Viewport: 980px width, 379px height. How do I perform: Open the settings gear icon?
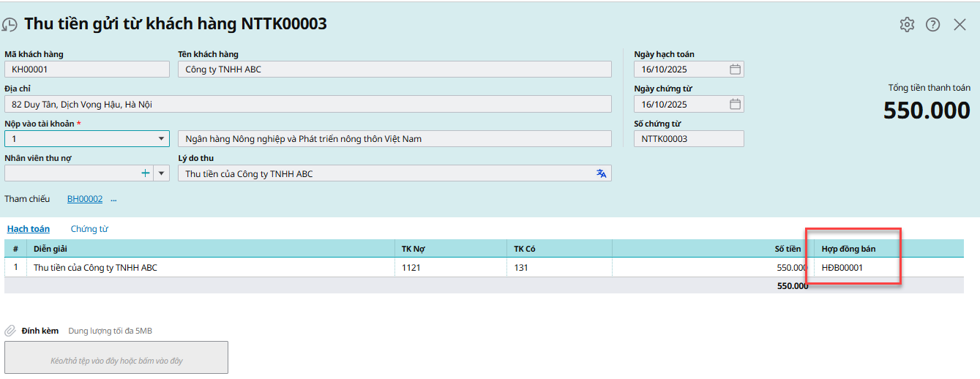tap(907, 24)
